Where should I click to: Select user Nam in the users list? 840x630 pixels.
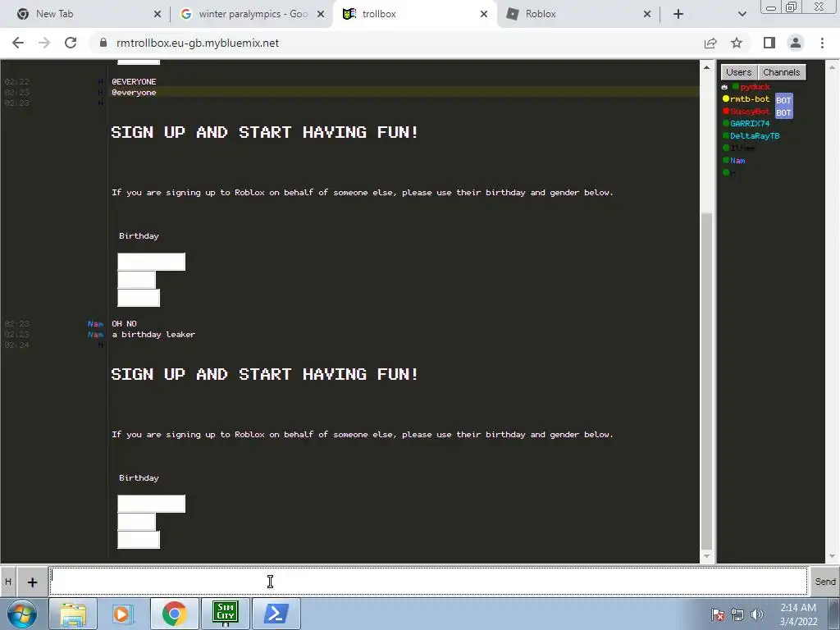[737, 160]
